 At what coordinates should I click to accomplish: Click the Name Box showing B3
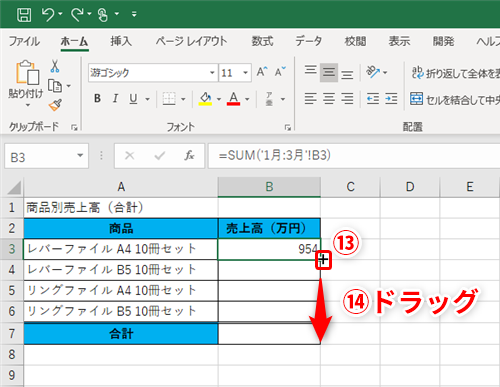pos(40,157)
